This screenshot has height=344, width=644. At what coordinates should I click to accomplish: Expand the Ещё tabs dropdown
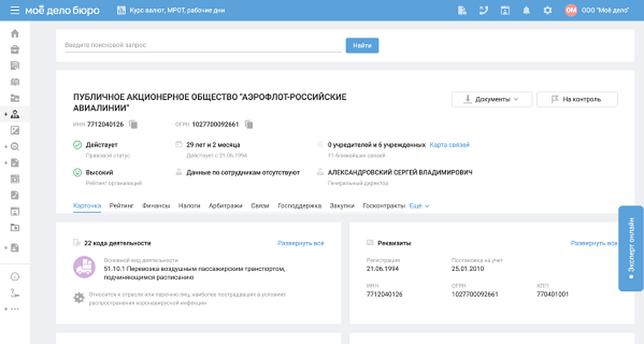419,206
